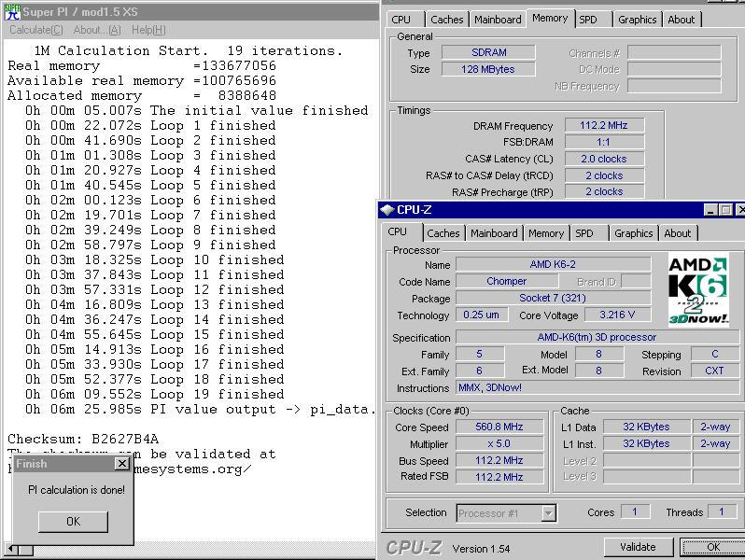The height and width of the screenshot is (560, 745).
Task: Select Mainboard tab in back CPU-Z window
Action: click(x=498, y=20)
